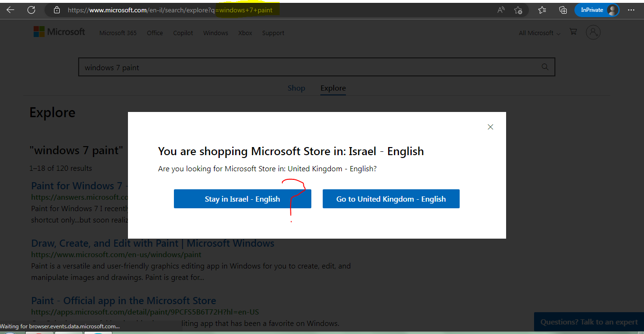Open Paint - Official app in Microsoft Store link
This screenshot has height=334, width=644.
coord(124,300)
